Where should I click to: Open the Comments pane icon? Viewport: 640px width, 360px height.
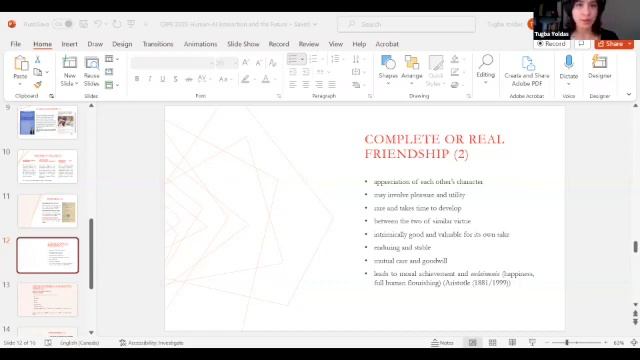582,44
